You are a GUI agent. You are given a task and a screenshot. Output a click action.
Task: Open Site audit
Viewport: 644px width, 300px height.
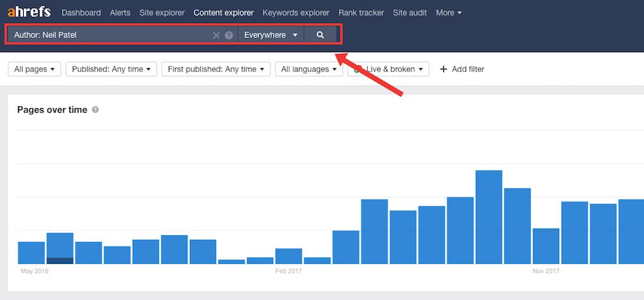(410, 13)
